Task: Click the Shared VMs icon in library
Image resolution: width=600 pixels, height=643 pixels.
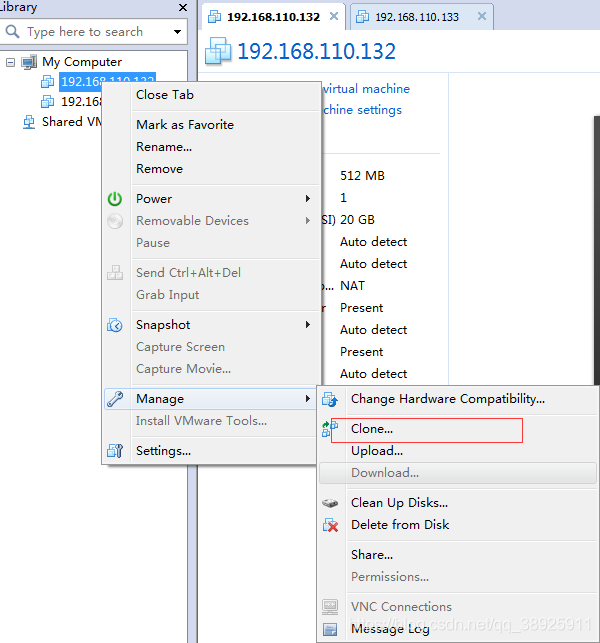Action: point(29,122)
